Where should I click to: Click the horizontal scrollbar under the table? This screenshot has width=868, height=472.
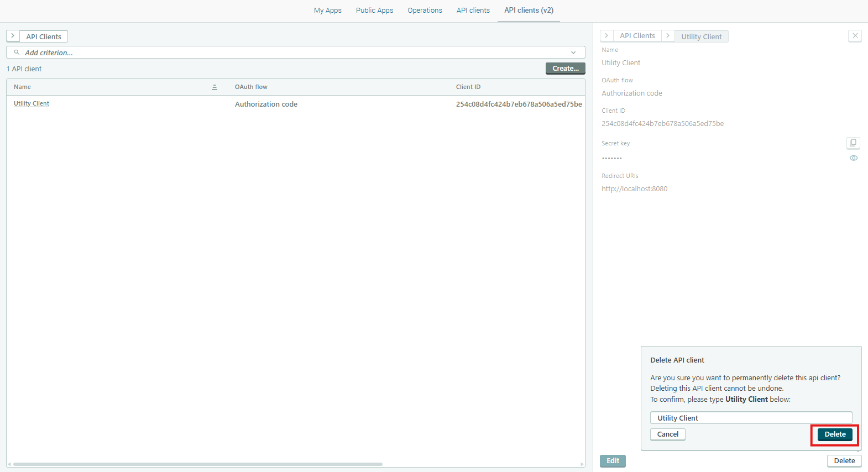[197, 464]
